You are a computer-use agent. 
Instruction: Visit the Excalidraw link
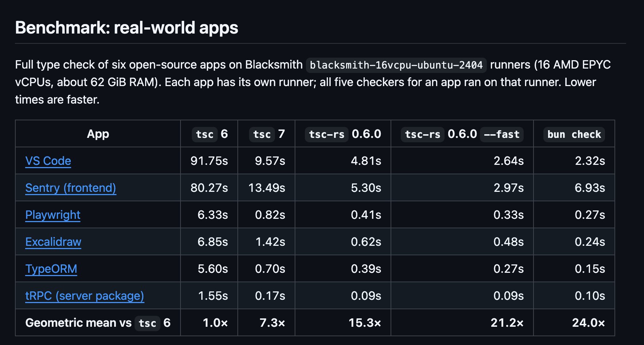[53, 242]
